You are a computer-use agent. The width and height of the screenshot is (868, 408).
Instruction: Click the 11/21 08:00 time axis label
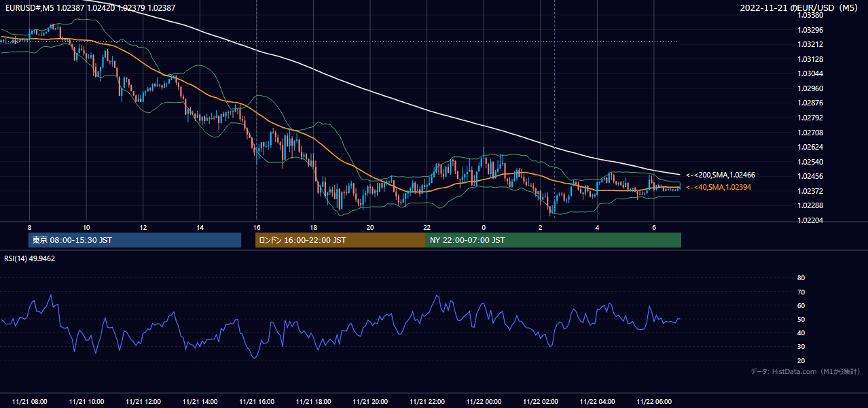pos(30,402)
